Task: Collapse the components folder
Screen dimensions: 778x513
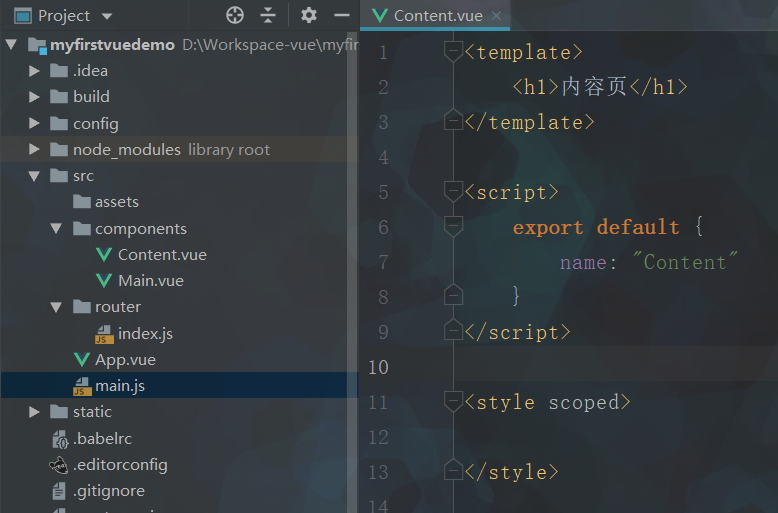Action: pyautogui.click(x=57, y=229)
